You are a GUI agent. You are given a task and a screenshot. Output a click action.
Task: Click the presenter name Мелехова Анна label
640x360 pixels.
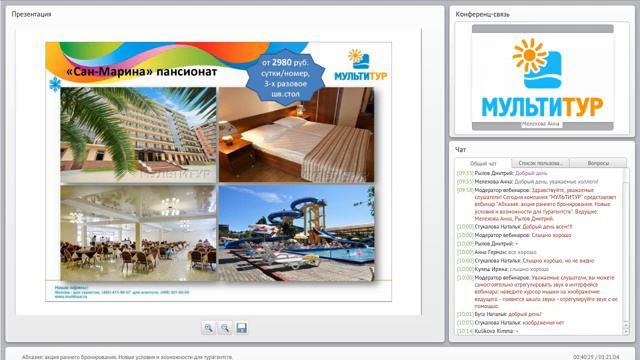(541, 124)
